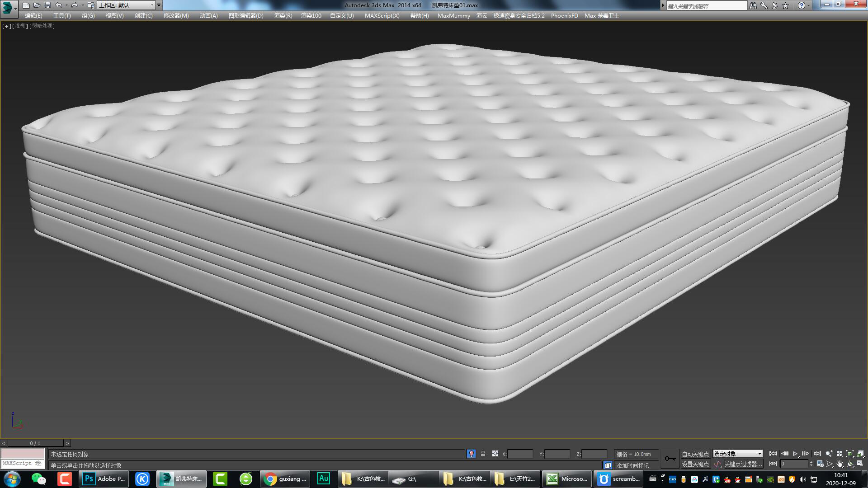The height and width of the screenshot is (488, 868).
Task: Save the scene with the Save icon
Action: coord(47,5)
